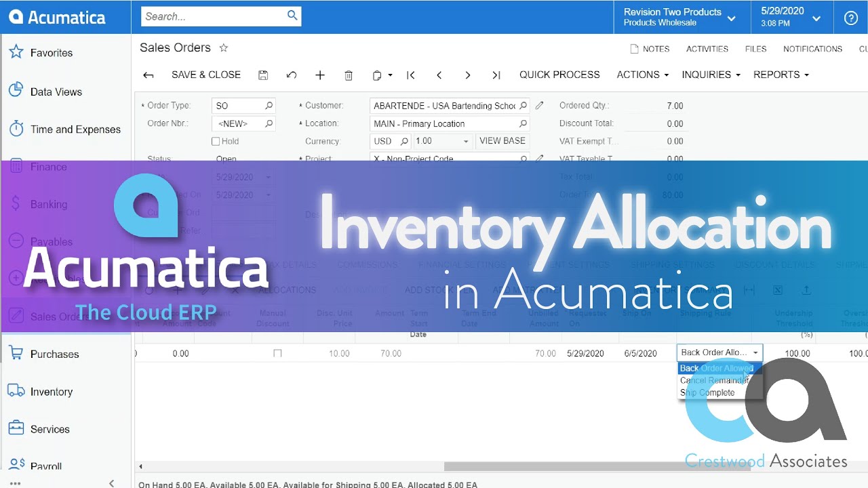868x488 pixels.
Task: Expand the REPORTS menu
Action: (781, 75)
